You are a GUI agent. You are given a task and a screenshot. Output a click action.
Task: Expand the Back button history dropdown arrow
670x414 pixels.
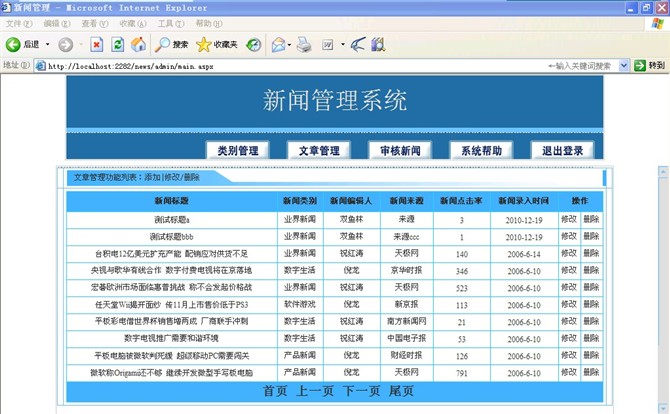coord(47,44)
